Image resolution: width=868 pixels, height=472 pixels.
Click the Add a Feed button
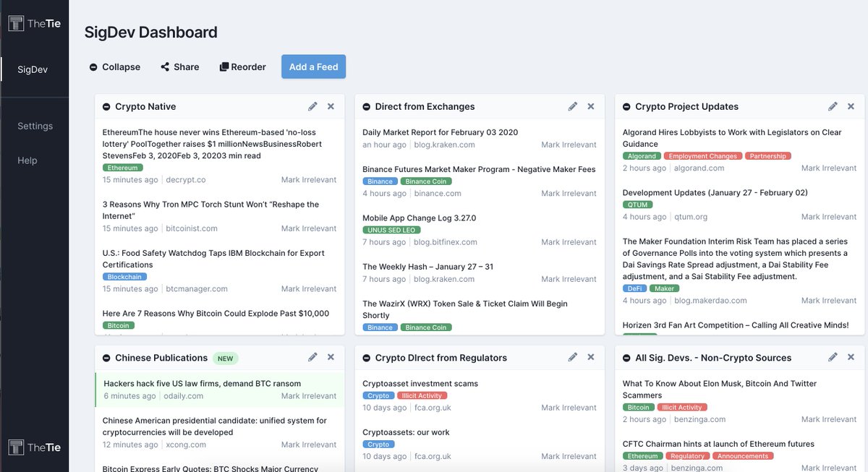314,66
